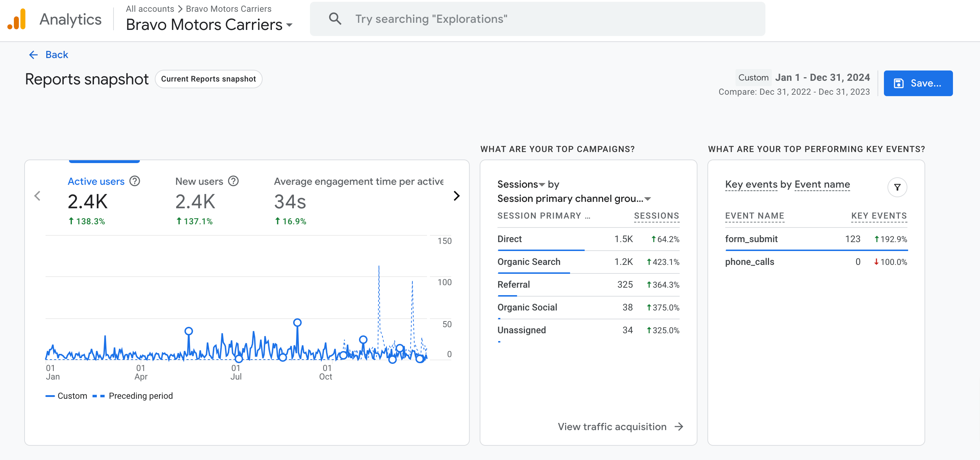The width and height of the screenshot is (980, 460).
Task: Click the search magnifier icon
Action: point(335,19)
